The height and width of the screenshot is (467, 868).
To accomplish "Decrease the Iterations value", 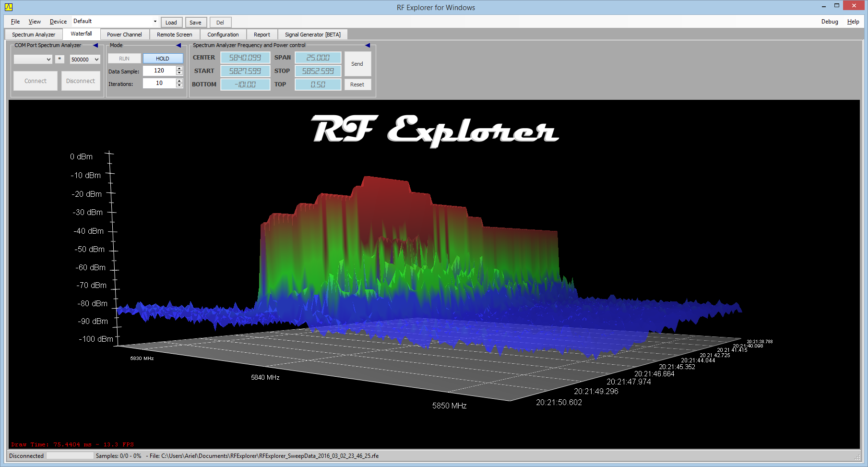I will point(179,85).
